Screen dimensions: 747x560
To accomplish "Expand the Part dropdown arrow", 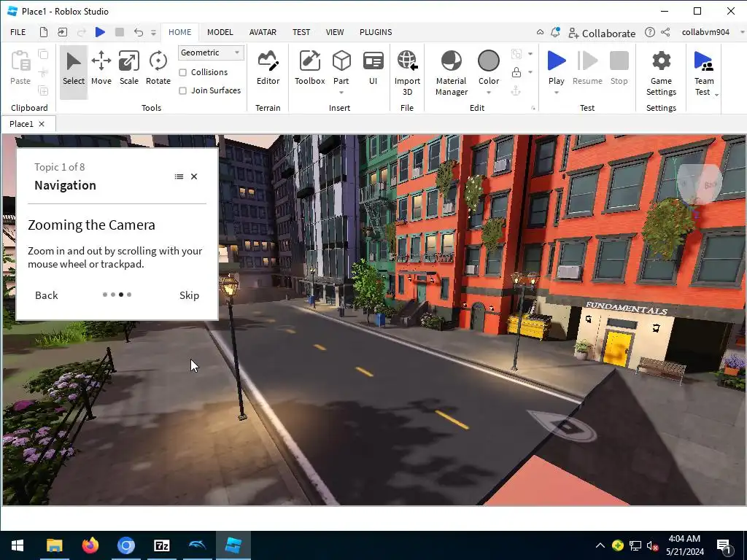I will coord(341,93).
